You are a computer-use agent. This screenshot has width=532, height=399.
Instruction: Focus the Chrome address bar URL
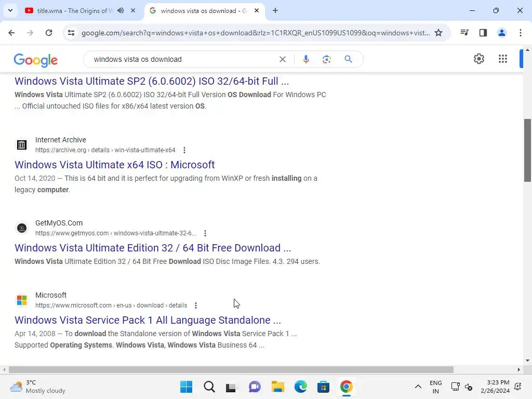click(256, 33)
